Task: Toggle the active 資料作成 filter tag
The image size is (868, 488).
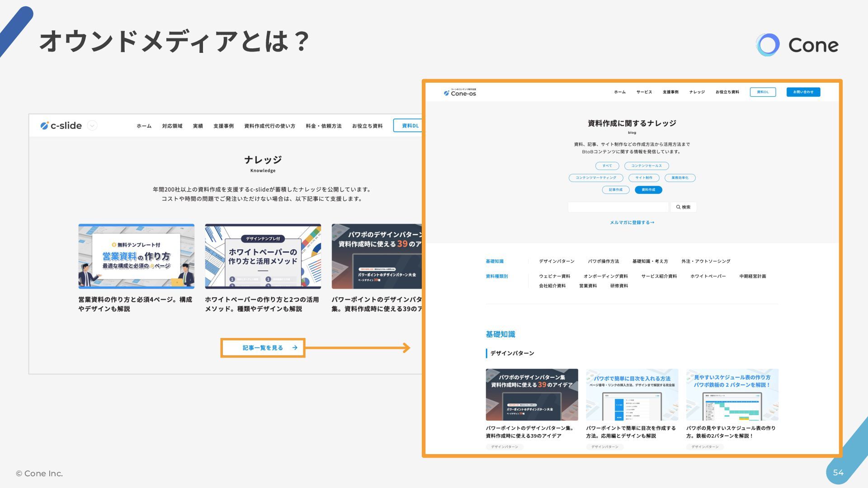Action: [x=648, y=190]
